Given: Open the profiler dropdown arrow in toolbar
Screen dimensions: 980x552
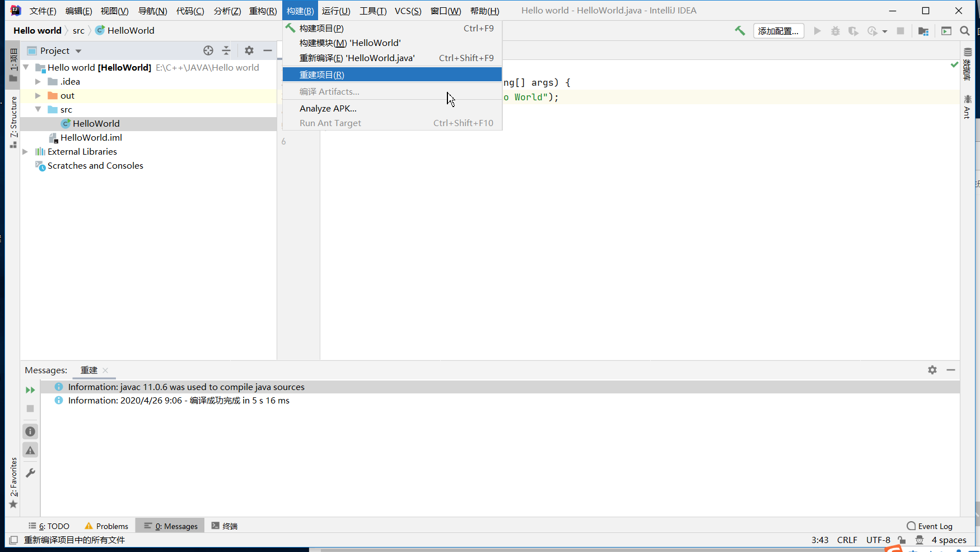Looking at the screenshot, I should click(x=885, y=31).
